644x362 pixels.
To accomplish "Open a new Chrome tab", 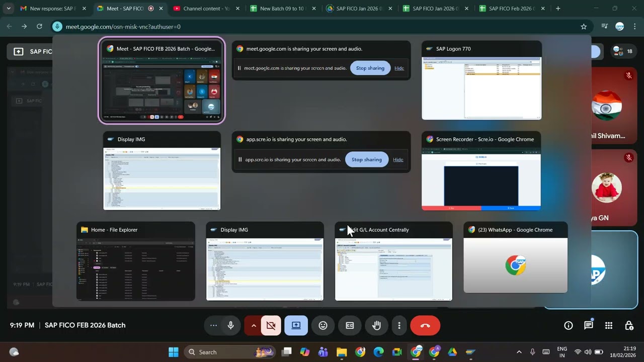I will (558, 9).
